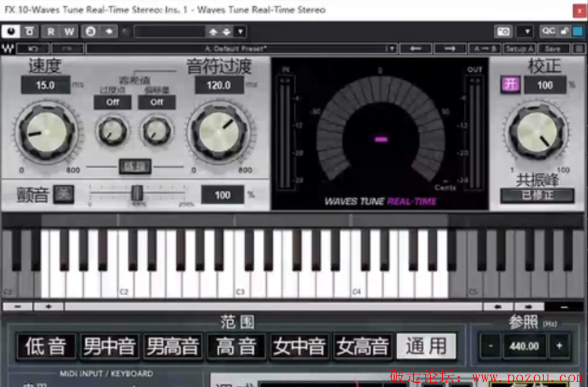
Task: Decrease reference Hz with minus button
Action: (x=490, y=346)
